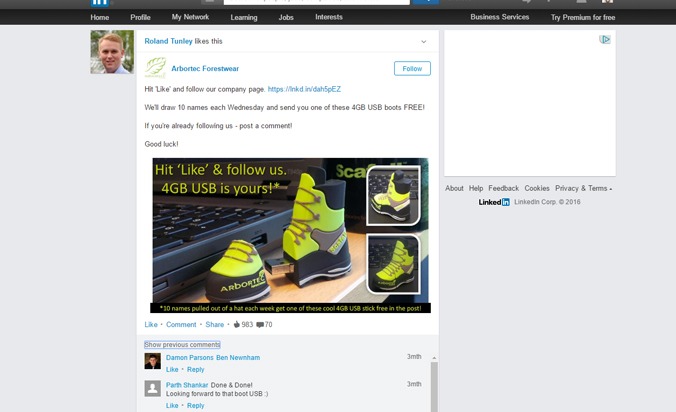This screenshot has height=412, width=676.
Task: Select the Learning nav item
Action: click(244, 17)
